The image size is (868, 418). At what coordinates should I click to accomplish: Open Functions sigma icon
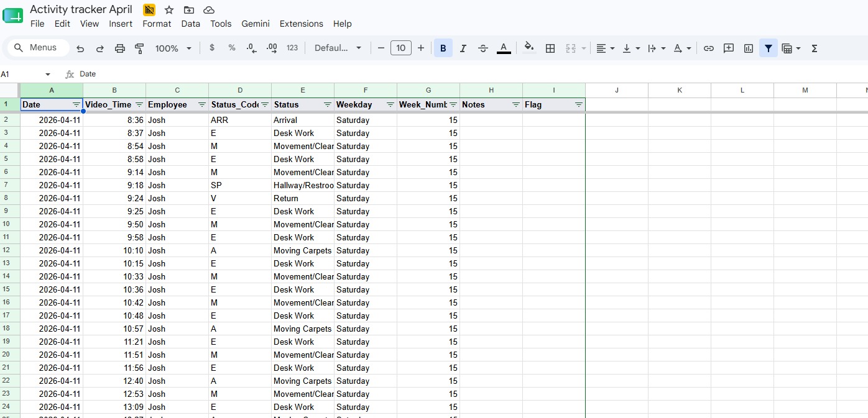pos(815,48)
